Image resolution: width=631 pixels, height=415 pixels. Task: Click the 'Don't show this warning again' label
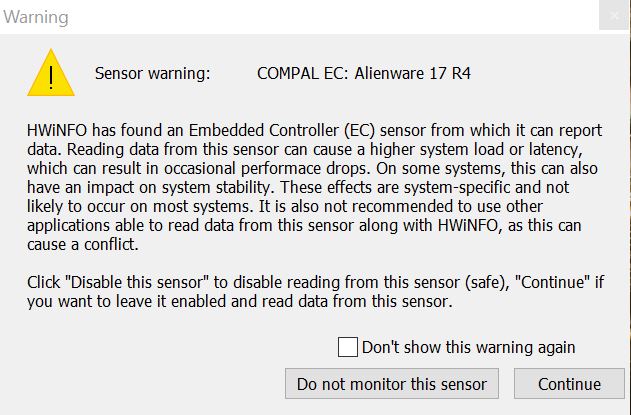click(468, 347)
